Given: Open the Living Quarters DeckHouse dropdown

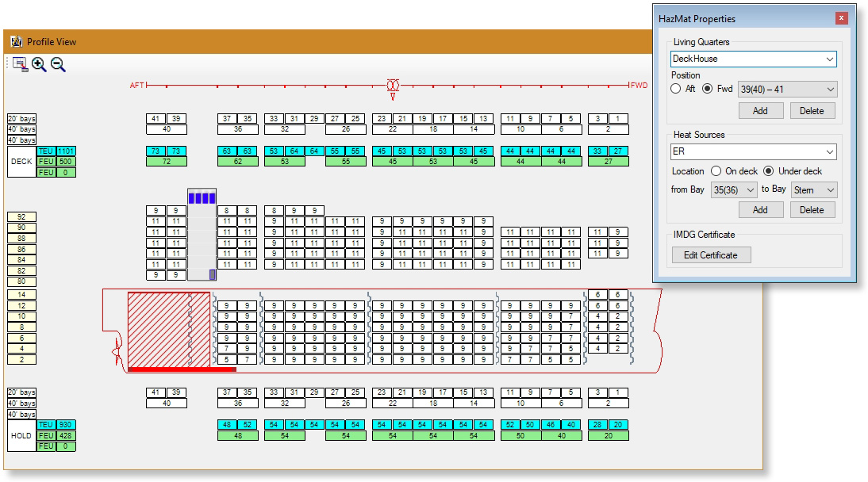Looking at the screenshot, I should (754, 59).
